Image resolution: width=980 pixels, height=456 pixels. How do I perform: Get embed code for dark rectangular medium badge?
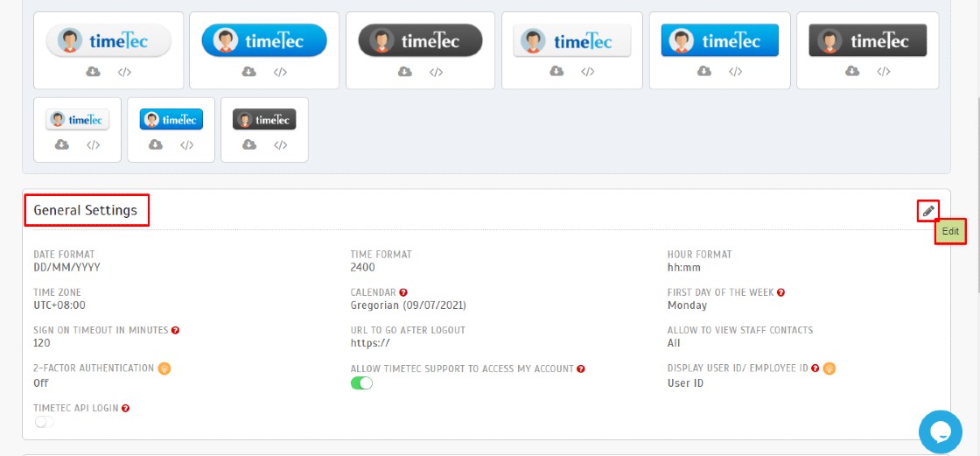pos(883,71)
